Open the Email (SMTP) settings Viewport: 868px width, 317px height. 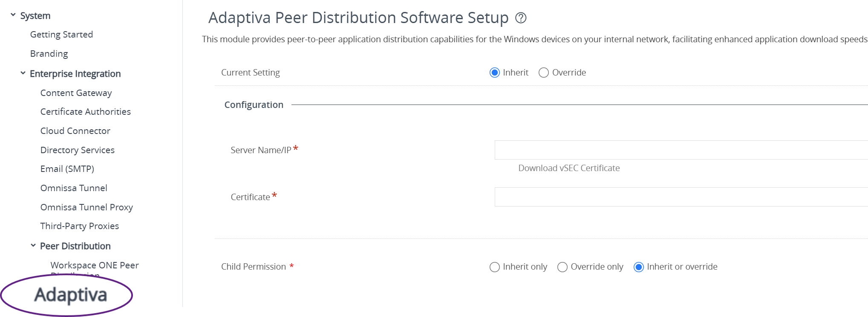[67, 169]
